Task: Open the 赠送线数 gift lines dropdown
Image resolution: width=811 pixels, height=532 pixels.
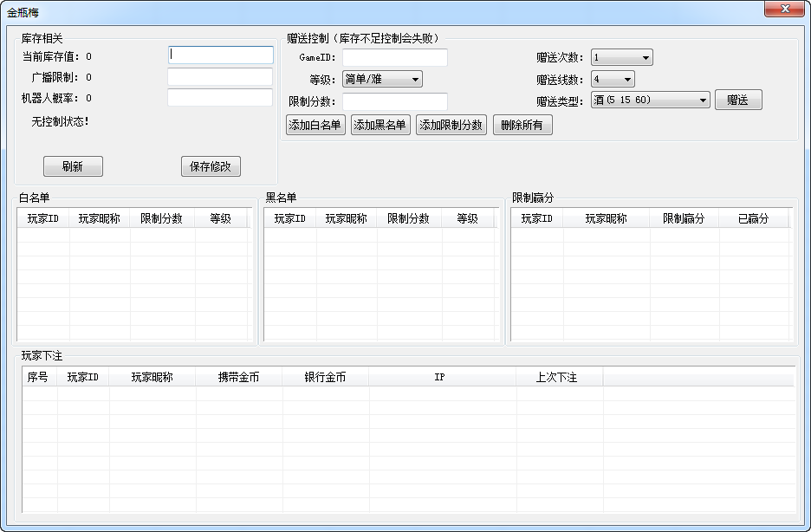Action: (x=613, y=78)
